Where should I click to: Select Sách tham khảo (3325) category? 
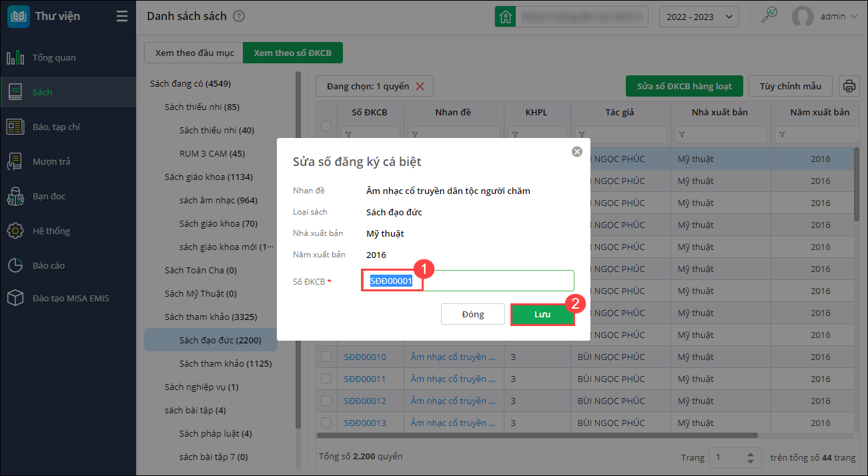(211, 317)
